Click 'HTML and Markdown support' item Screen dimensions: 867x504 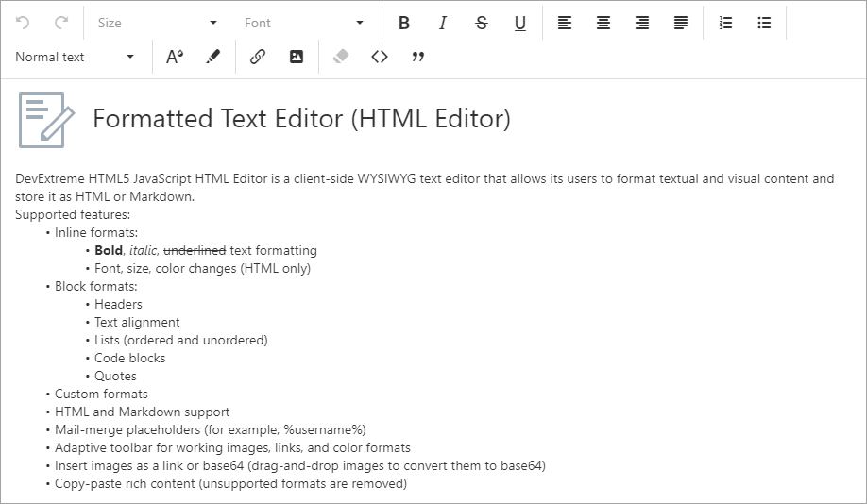(142, 412)
